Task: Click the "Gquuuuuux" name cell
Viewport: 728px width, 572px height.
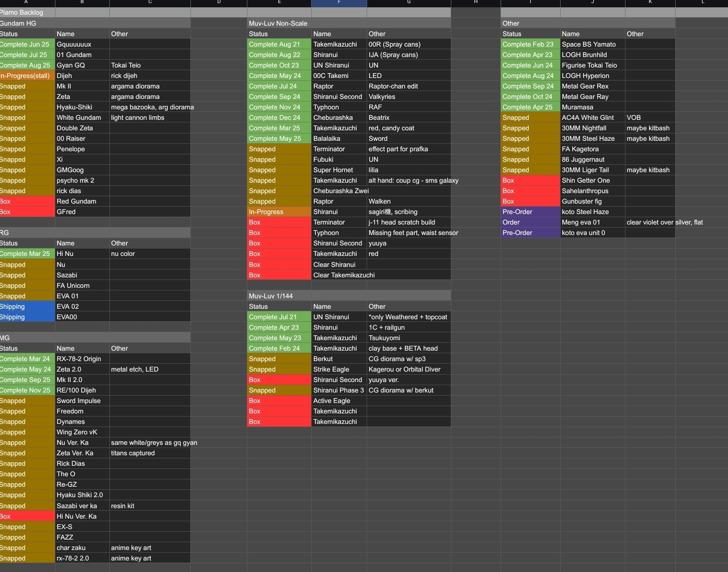Action: (82, 44)
